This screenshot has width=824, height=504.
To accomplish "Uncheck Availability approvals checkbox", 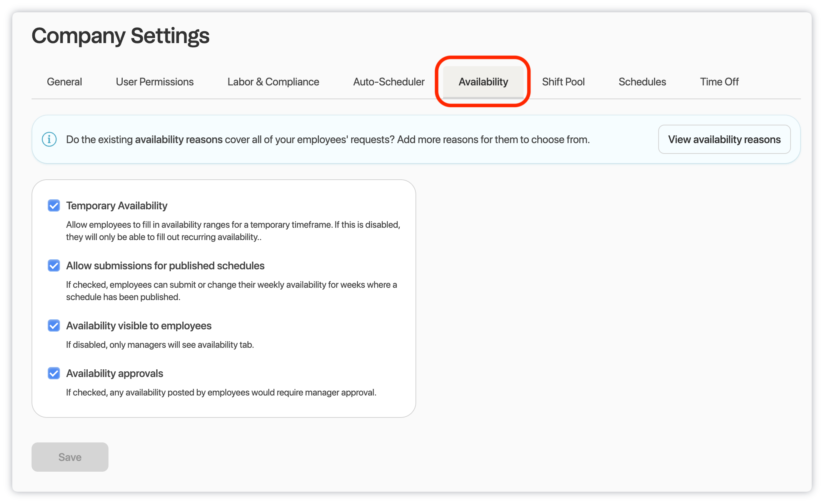I will 54,373.
